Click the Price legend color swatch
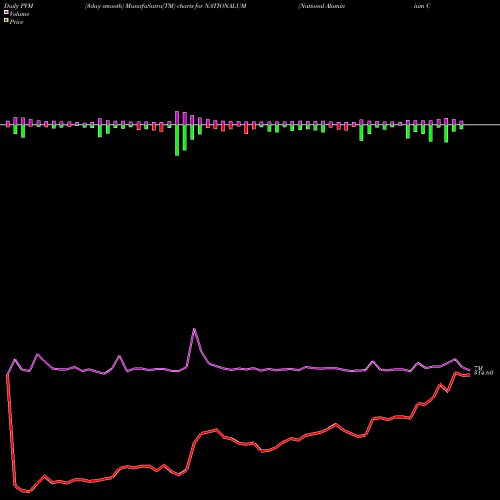 pyautogui.click(x=6, y=21)
